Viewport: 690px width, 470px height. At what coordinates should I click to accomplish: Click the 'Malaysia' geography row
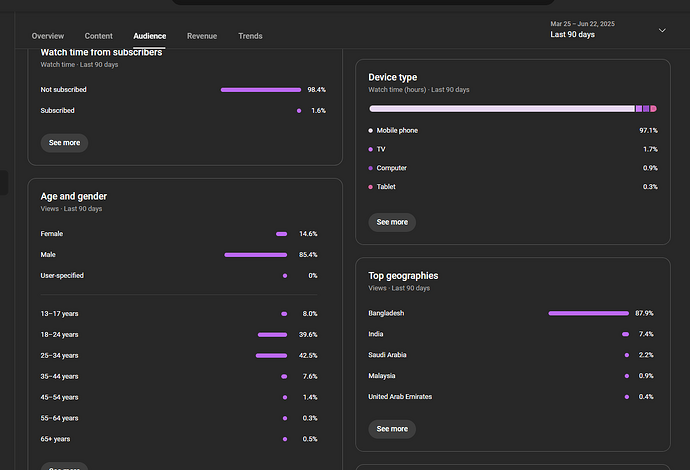pyautogui.click(x=511, y=376)
